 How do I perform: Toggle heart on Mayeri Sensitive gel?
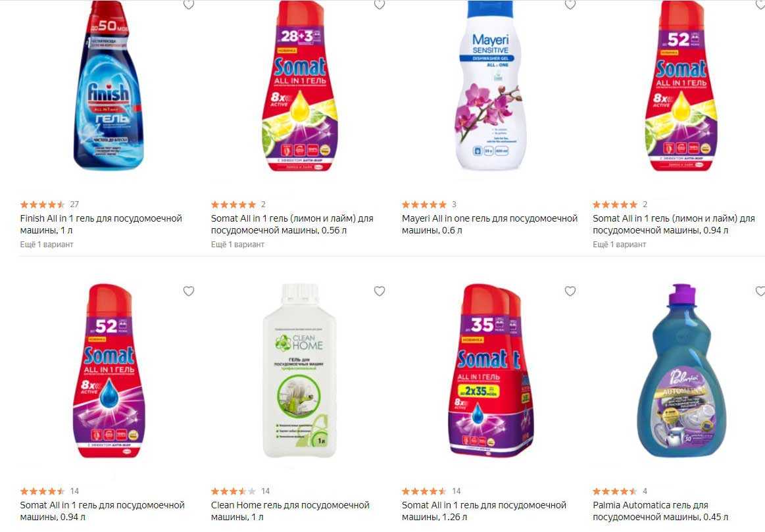pyautogui.click(x=570, y=5)
